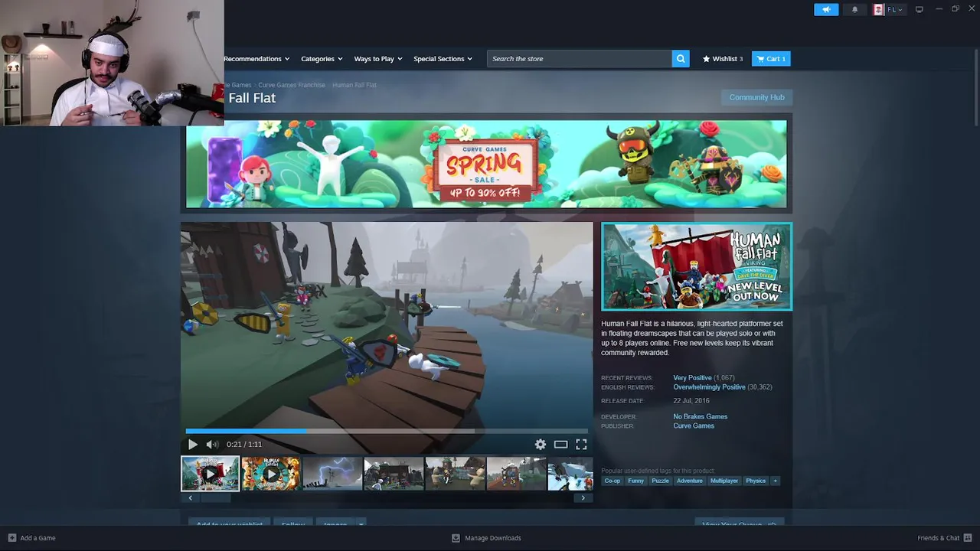Open Recommendations dropdown menu

pyautogui.click(x=256, y=59)
